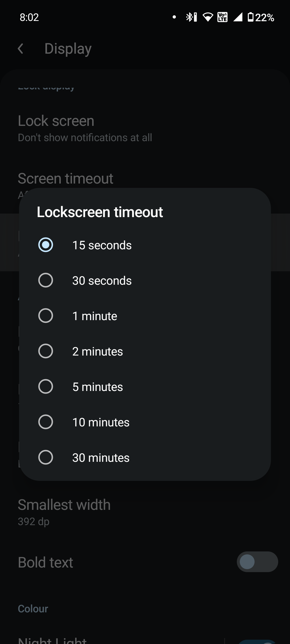290x644 pixels.
Task: Tap the VoLTE status icon
Action: [222, 17]
